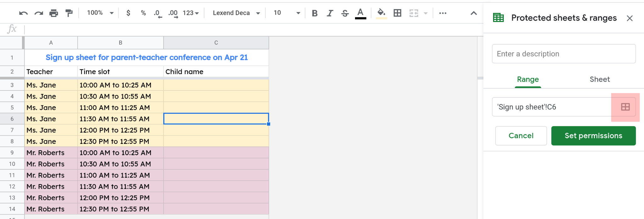The width and height of the screenshot is (644, 219).
Task: Select column C header
Action: pyautogui.click(x=216, y=43)
